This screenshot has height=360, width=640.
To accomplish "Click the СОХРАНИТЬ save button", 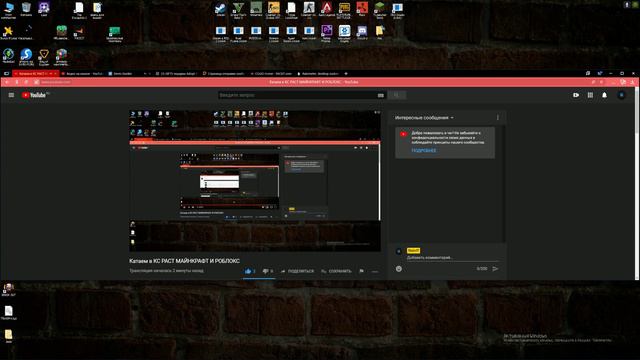I will 336,271.
